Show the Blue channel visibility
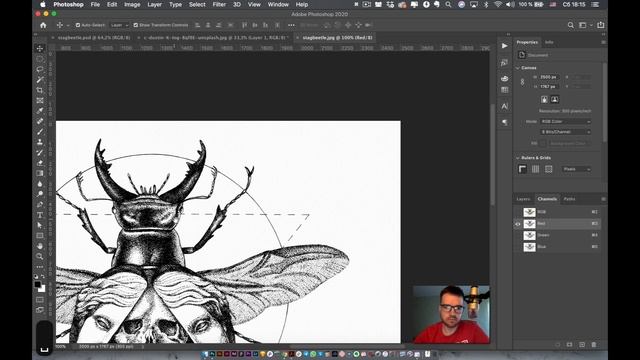Image resolution: width=640 pixels, height=360 pixels. 518,247
